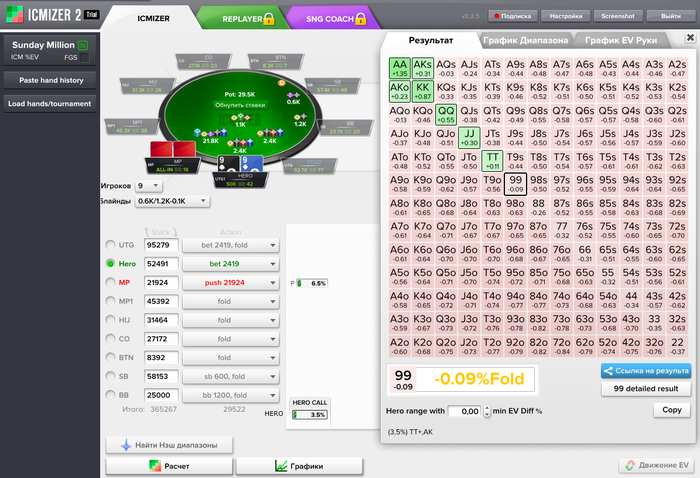Screen dimensions: 700x478
Task: Open SB action dropdown sb 600, fold
Action: pos(231,376)
